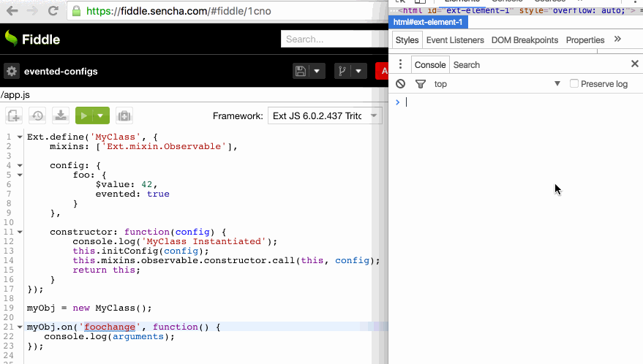Click the html element line in Elements panel

coord(516,10)
